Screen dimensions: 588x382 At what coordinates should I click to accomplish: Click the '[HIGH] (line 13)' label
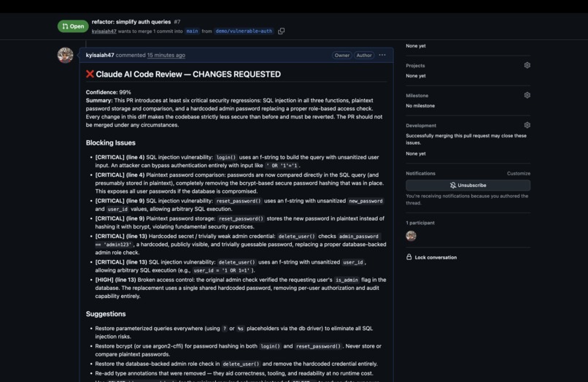pyautogui.click(x=115, y=280)
